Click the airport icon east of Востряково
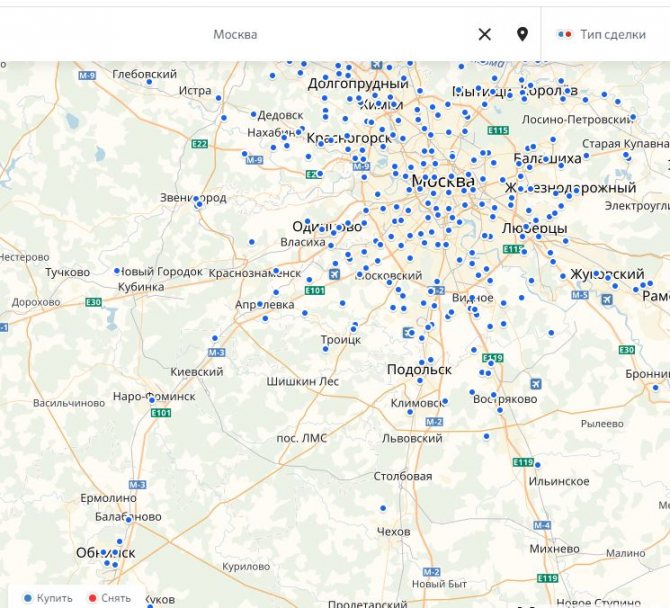 tap(536, 384)
